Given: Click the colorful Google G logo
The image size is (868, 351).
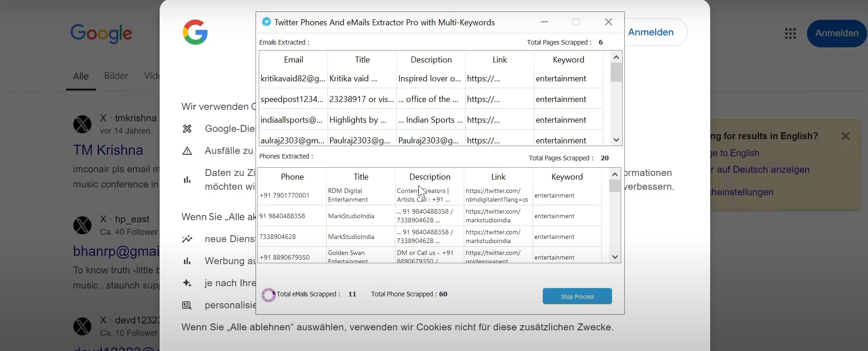Looking at the screenshot, I should pyautogui.click(x=195, y=32).
